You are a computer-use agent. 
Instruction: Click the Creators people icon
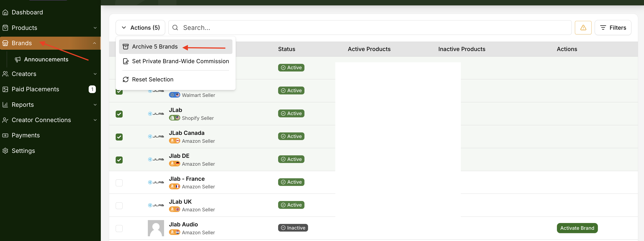click(5, 74)
